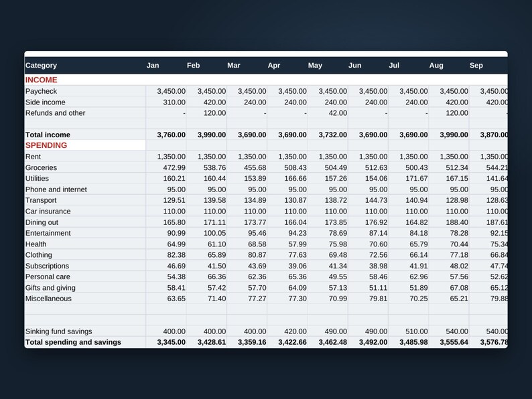The image size is (532, 399).
Task: Click Jan Clothing cell 82.38
Action: click(x=166, y=255)
